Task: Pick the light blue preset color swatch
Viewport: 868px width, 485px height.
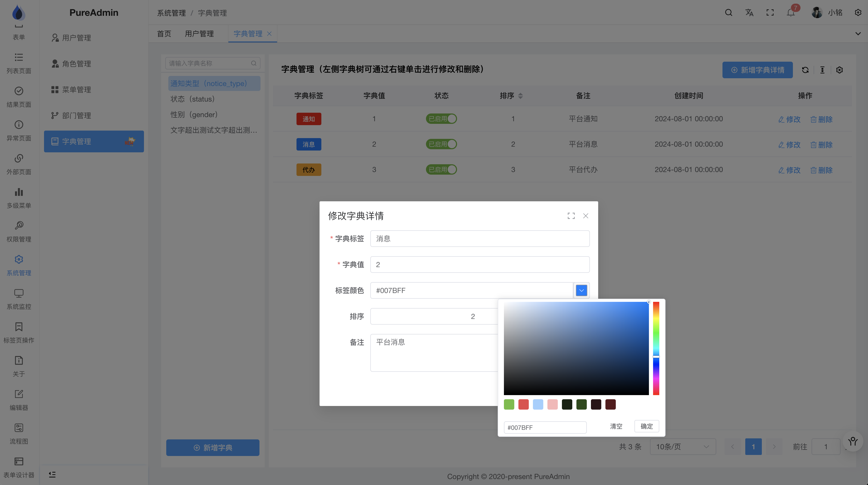Action: (538, 404)
